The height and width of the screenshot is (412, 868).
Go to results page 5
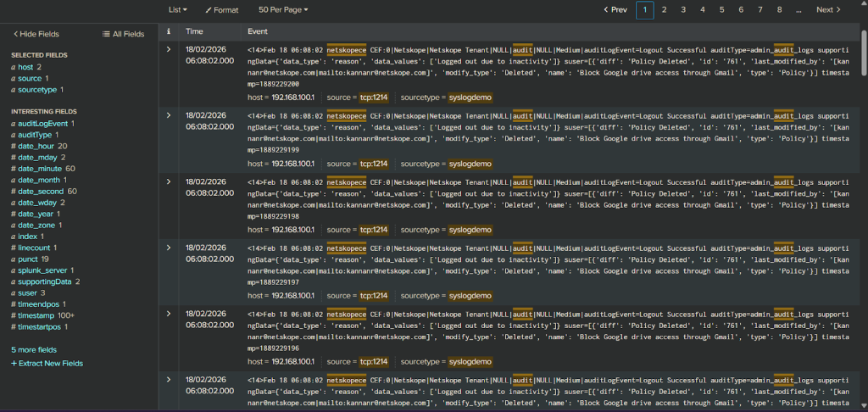click(722, 9)
